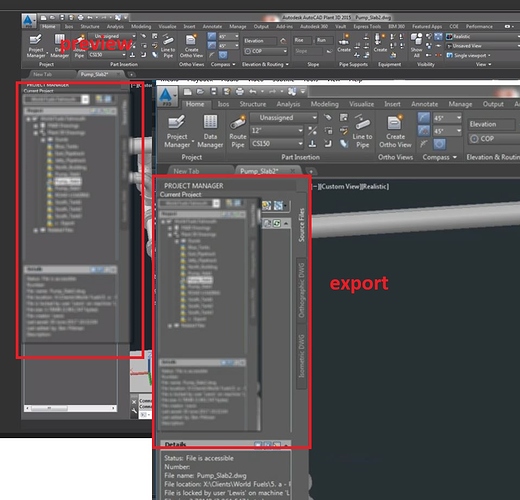Open the CS150 spec dropdown in the large window
The width and height of the screenshot is (520, 500).
(277, 144)
